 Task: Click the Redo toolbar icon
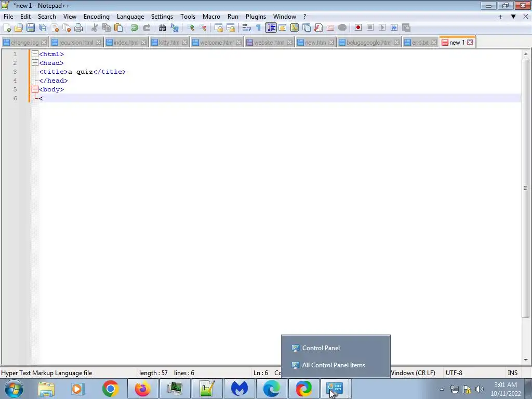pos(146,28)
